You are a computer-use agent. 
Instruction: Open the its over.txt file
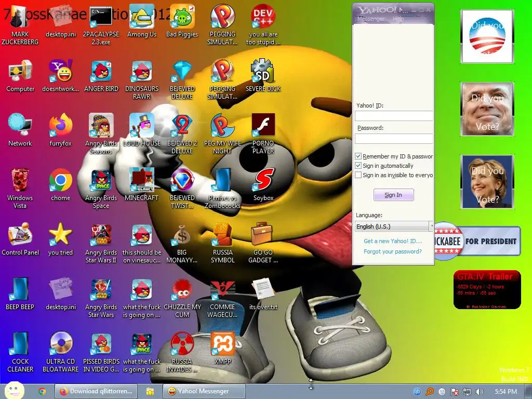point(263,295)
